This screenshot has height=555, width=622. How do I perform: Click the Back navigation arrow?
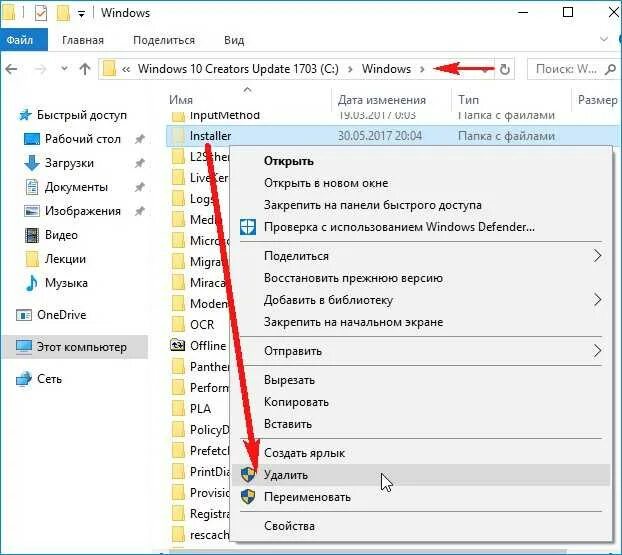[12, 69]
